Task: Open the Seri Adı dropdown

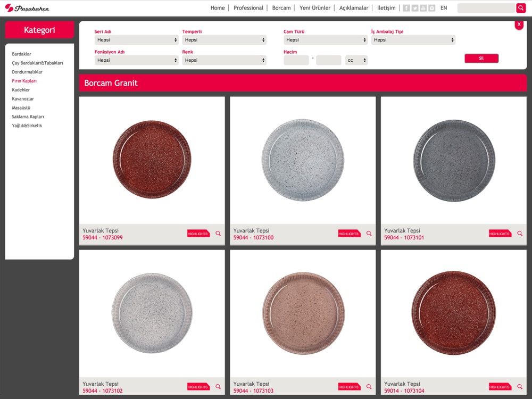Action: (x=136, y=40)
